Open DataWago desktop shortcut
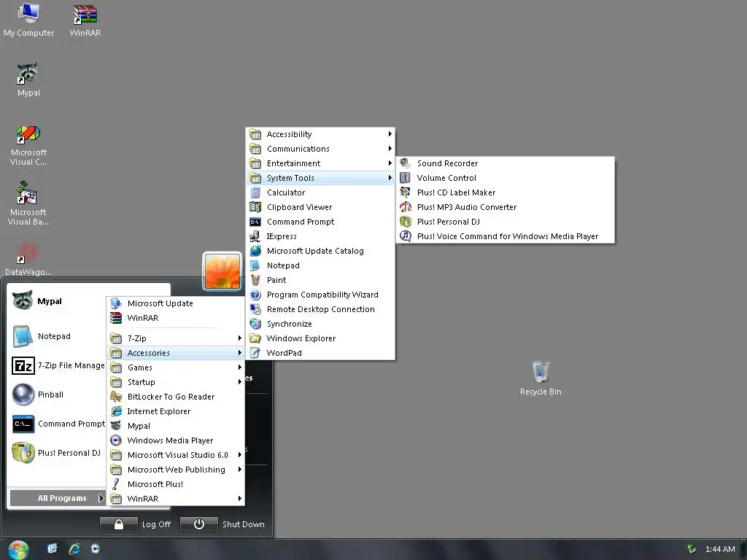 28,259
